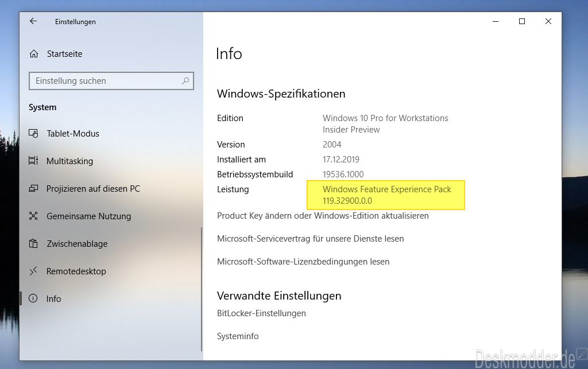Click the Zwischenablage clipboard icon
The width and height of the screenshot is (588, 369).
pos(33,243)
